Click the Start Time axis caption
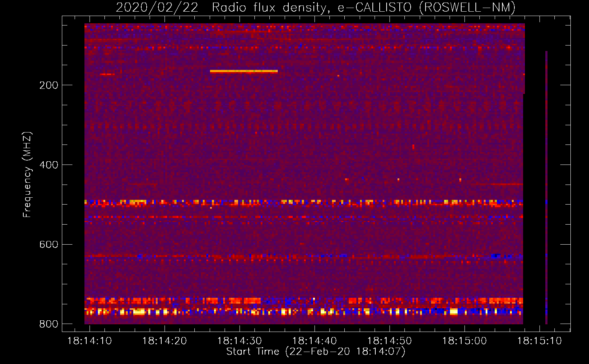The width and height of the screenshot is (589, 364). coord(316,352)
